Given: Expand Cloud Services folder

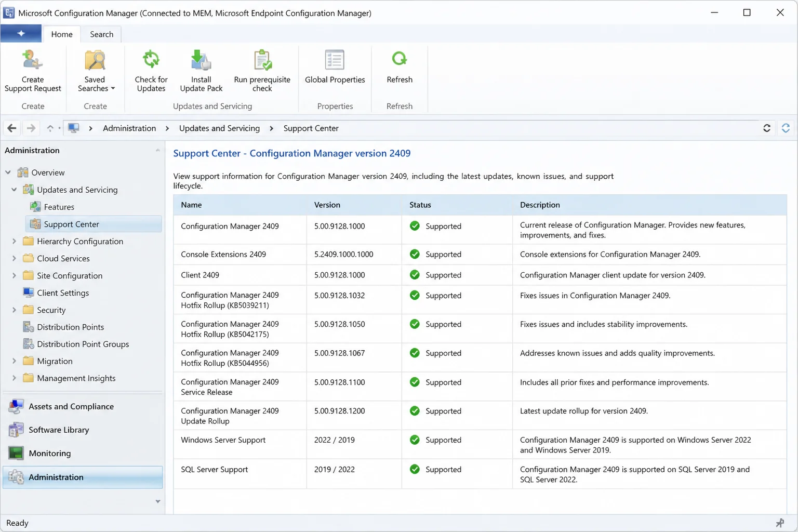Looking at the screenshot, I should [14, 258].
